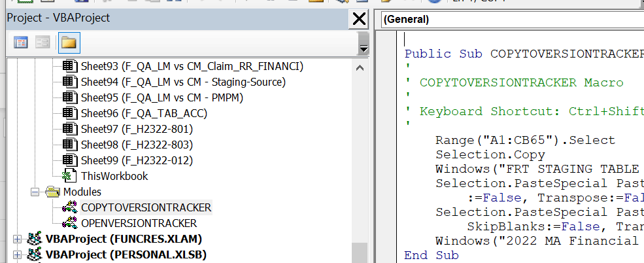Screen dimensions: 644x263
Task: Click the disabled View Object icon
Action: click(x=42, y=43)
